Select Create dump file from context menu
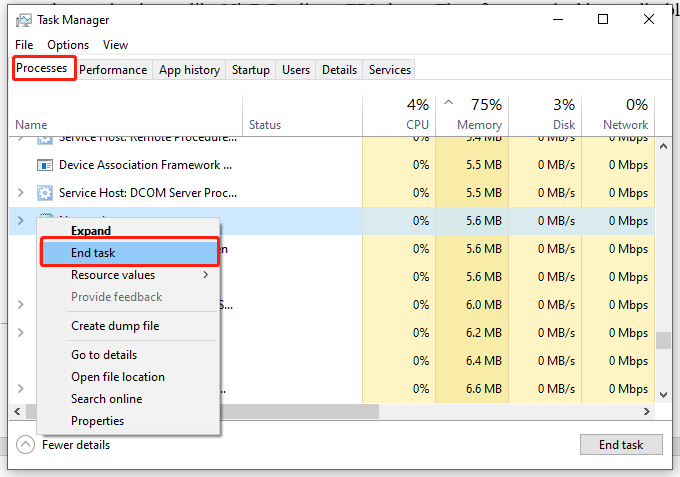680x477 pixels. pyautogui.click(x=129, y=326)
